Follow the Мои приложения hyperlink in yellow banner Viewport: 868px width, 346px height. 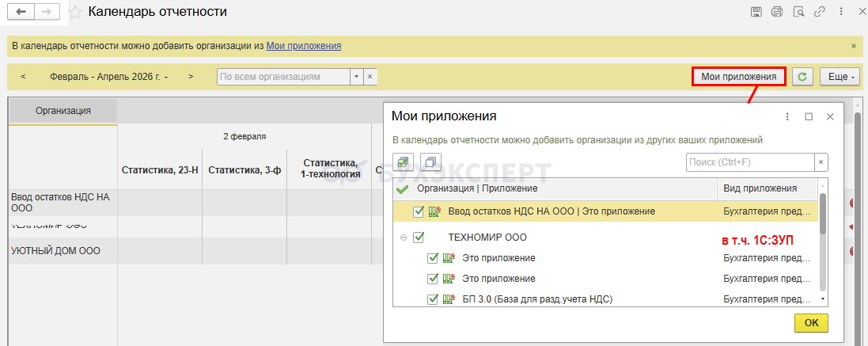(304, 46)
